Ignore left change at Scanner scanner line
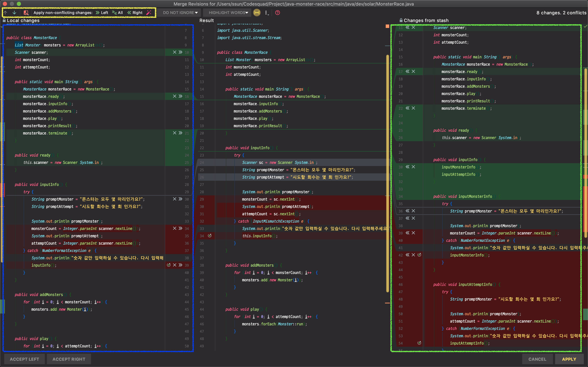Viewport: 588px width, 367px height. click(x=174, y=52)
